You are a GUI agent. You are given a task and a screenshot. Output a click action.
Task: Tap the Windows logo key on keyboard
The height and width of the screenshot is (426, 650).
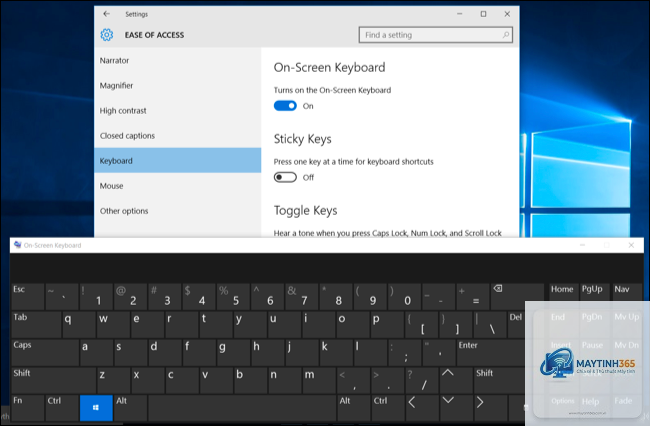[96, 408]
